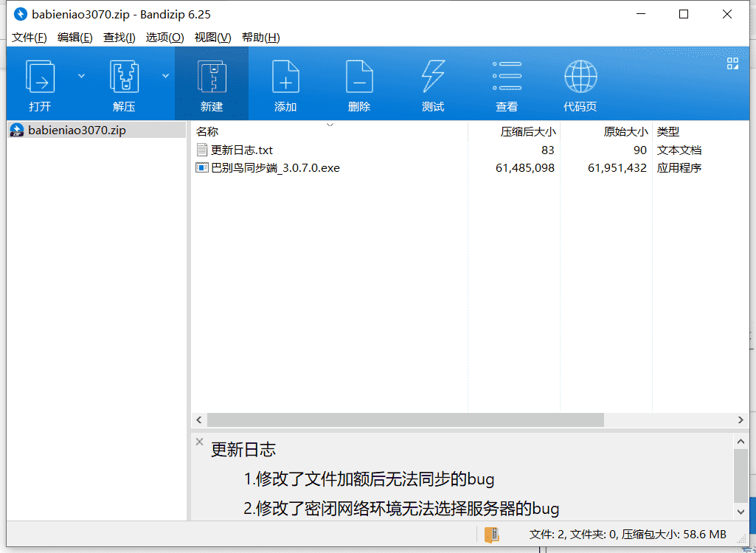The width and height of the screenshot is (756, 553).
Task: Open the 文件(F) menu
Action: pos(29,38)
